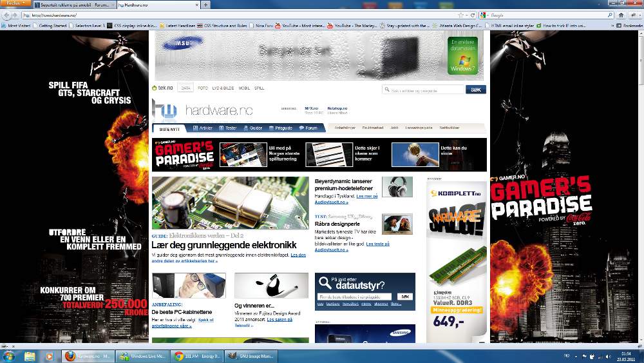Open Windows Explorer from the taskbar
The image size is (644, 363).
pyautogui.click(x=30, y=356)
